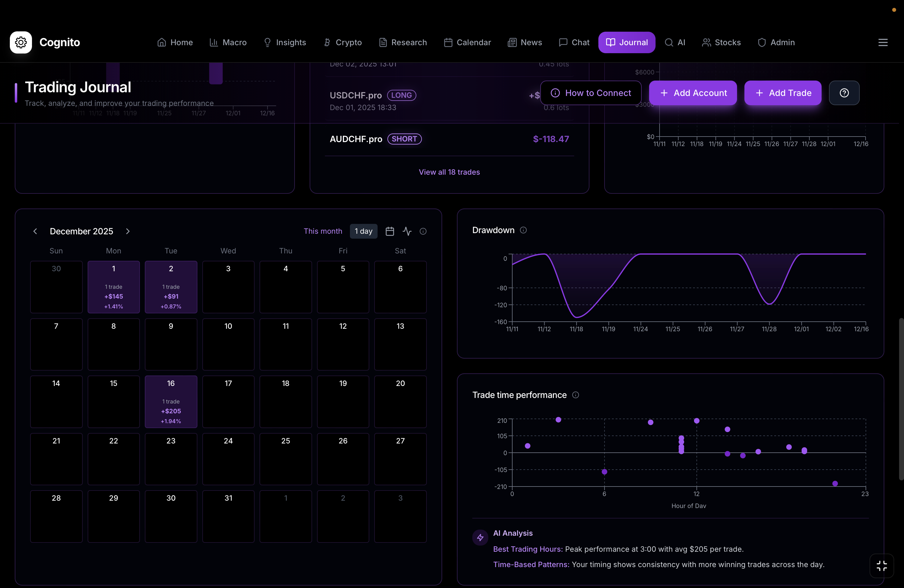Switch calendar to activity waveform view

point(407,231)
